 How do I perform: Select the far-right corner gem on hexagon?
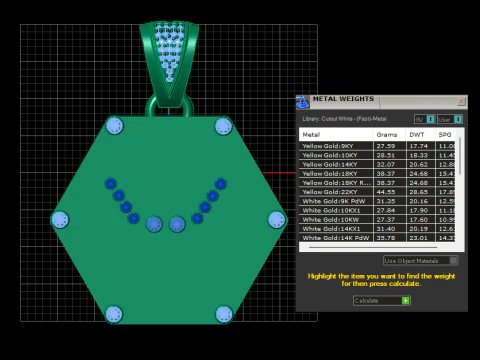277,220
